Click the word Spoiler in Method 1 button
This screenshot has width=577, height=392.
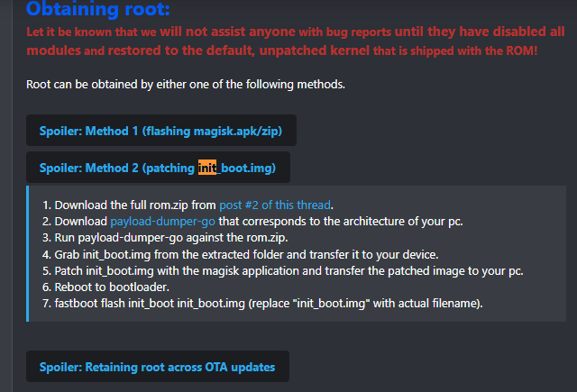[60, 131]
